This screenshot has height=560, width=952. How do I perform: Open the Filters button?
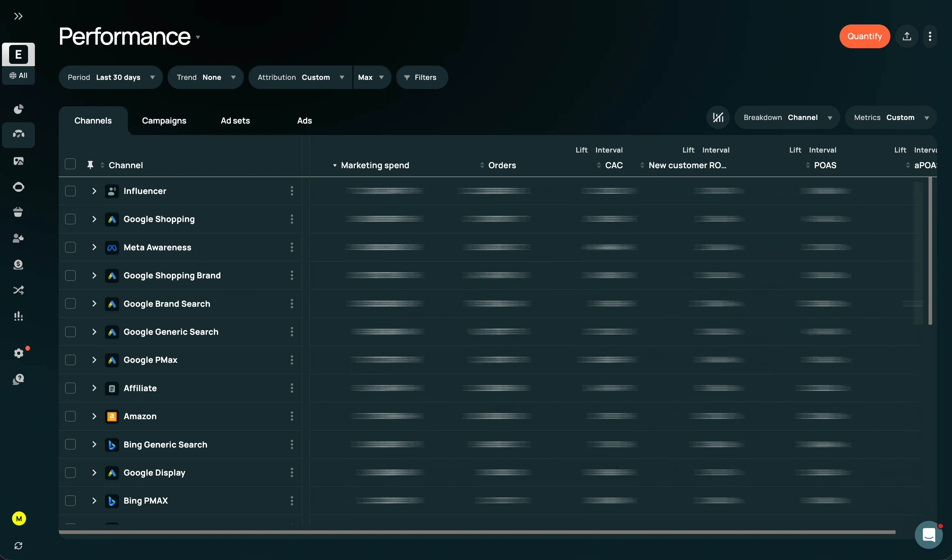tap(422, 77)
